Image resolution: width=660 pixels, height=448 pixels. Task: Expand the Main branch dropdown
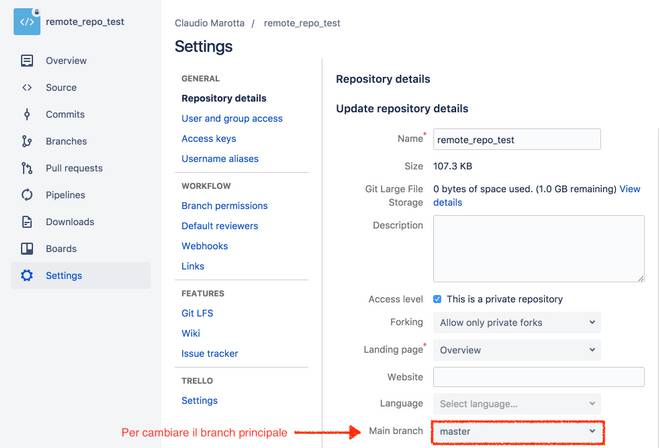516,432
